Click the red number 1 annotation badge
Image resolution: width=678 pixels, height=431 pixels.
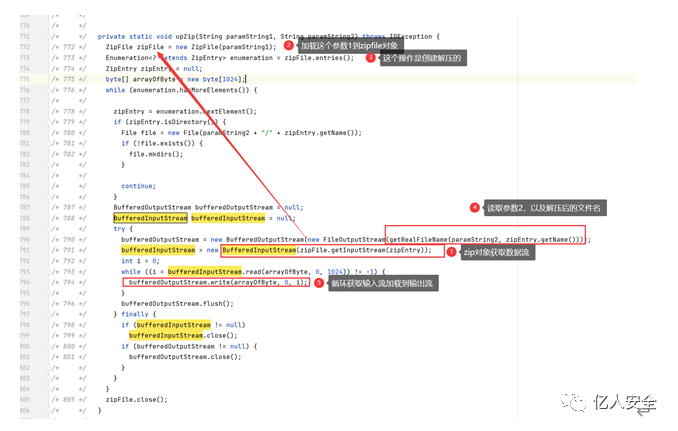(450, 252)
